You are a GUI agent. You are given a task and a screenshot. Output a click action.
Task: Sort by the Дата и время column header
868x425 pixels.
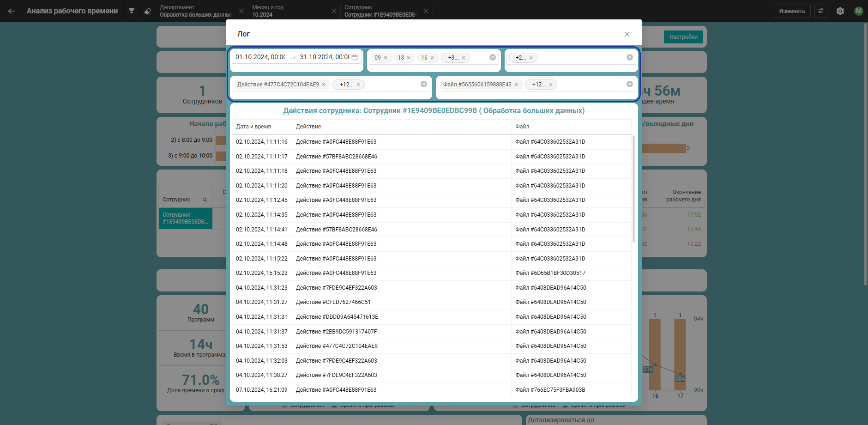[x=253, y=127]
